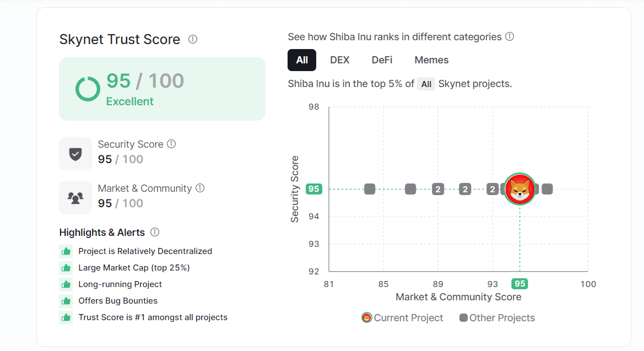The image size is (644, 351).
Task: Click the '2' cluster marker between 89 and 93
Action: pyautogui.click(x=465, y=189)
